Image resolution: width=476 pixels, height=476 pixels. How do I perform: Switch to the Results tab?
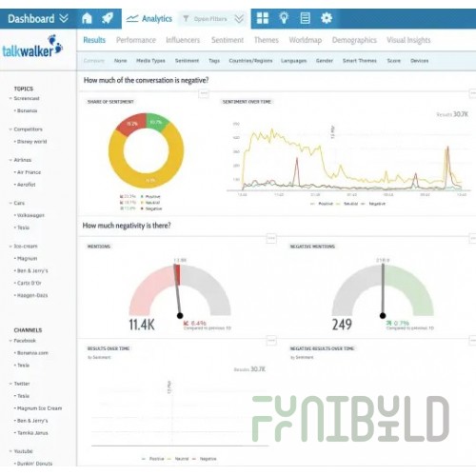tap(94, 40)
